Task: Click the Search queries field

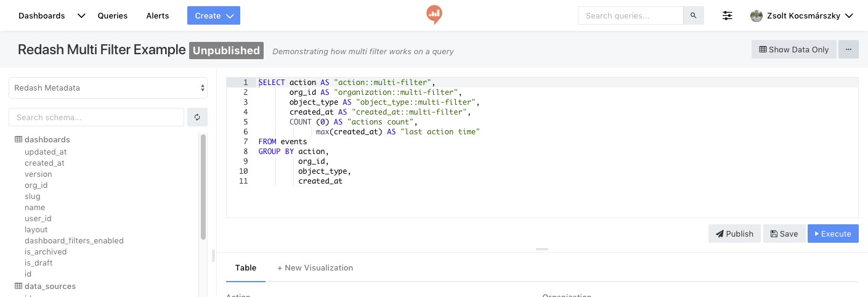Action: point(631,15)
